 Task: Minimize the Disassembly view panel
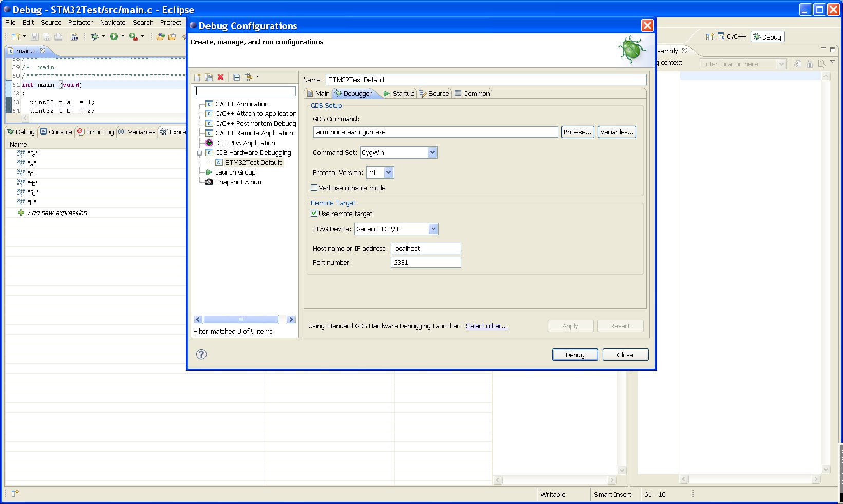[x=823, y=49]
